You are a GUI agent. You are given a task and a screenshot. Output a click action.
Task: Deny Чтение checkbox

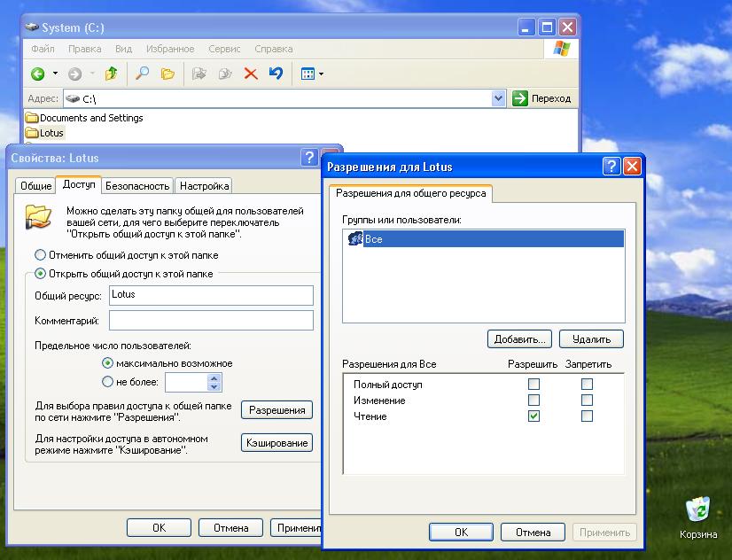tap(587, 416)
